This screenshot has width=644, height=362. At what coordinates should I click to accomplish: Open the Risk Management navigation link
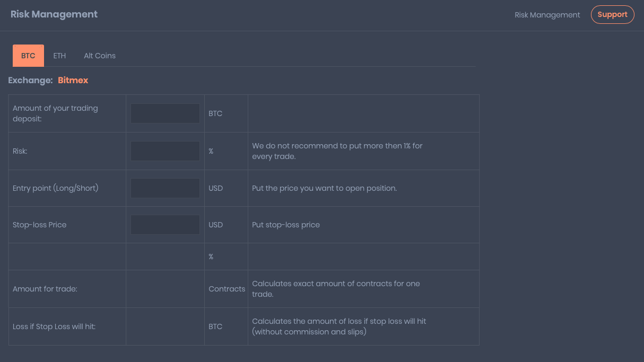click(x=547, y=15)
